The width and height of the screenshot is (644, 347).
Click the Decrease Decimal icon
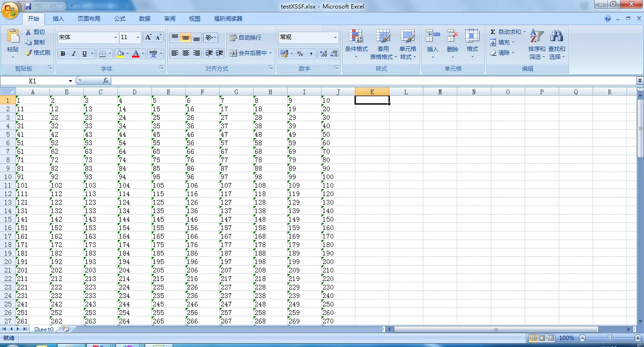coord(334,54)
